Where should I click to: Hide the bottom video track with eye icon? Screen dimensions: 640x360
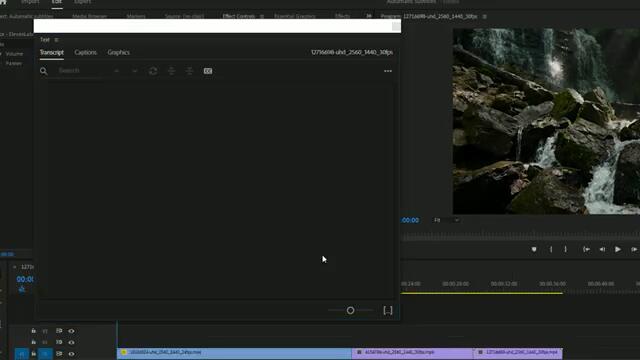[x=71, y=354]
